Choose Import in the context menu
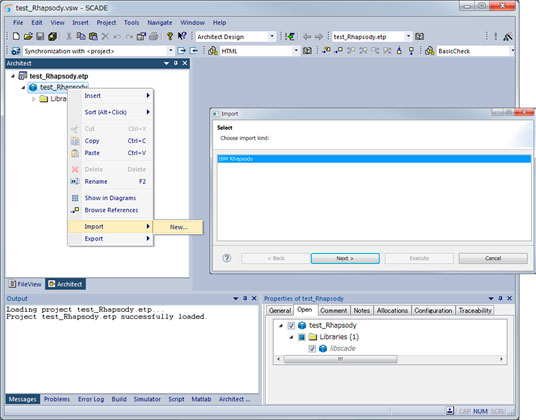 (x=110, y=227)
